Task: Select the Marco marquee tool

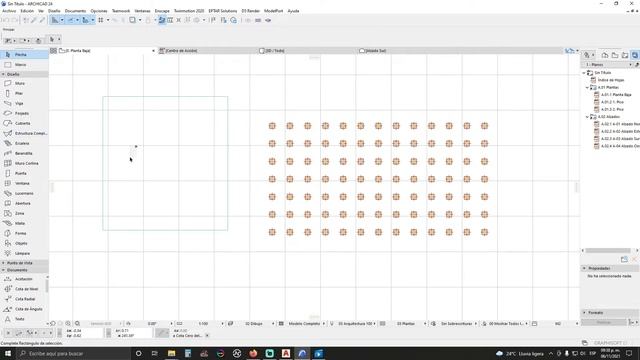Action: tap(24, 64)
